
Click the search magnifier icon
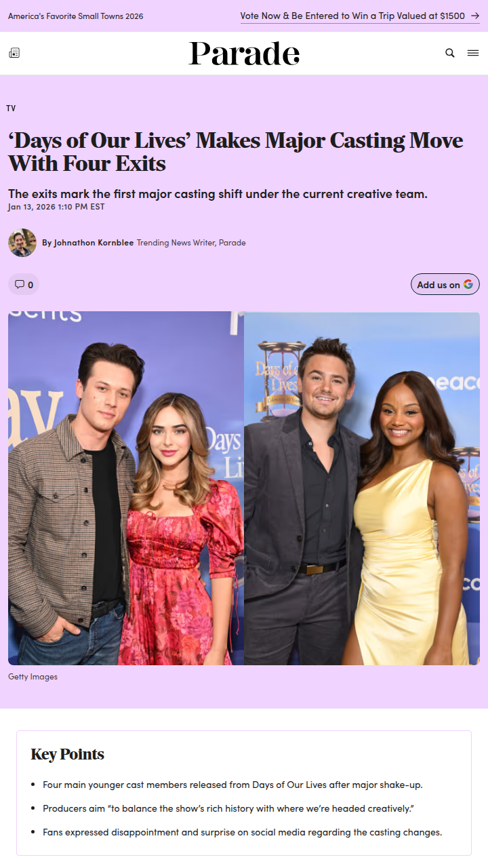450,53
